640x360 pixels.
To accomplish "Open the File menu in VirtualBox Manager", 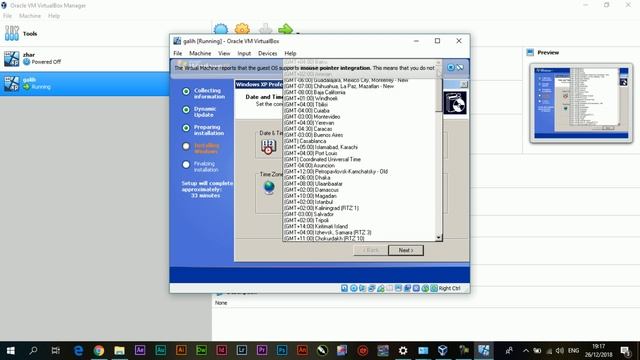I will (7, 16).
